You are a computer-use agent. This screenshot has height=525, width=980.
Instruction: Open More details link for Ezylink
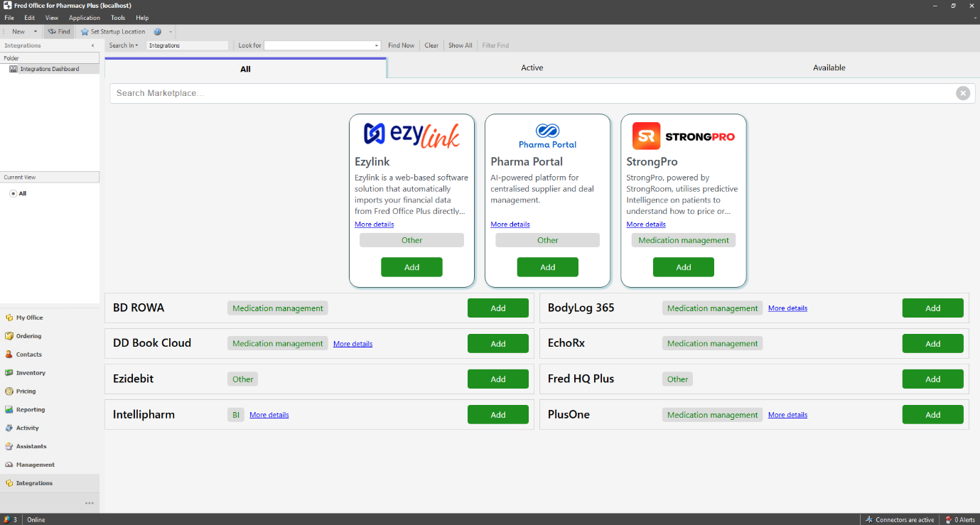(374, 224)
